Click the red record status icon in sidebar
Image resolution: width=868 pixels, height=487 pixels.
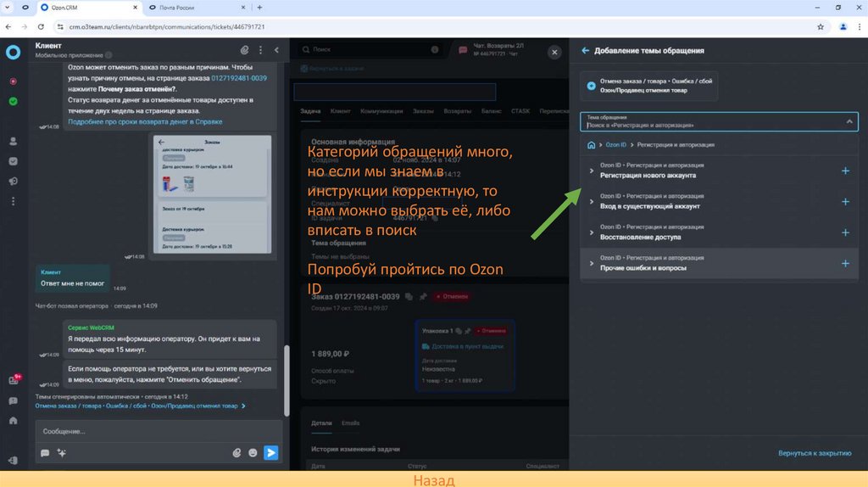pos(14,81)
